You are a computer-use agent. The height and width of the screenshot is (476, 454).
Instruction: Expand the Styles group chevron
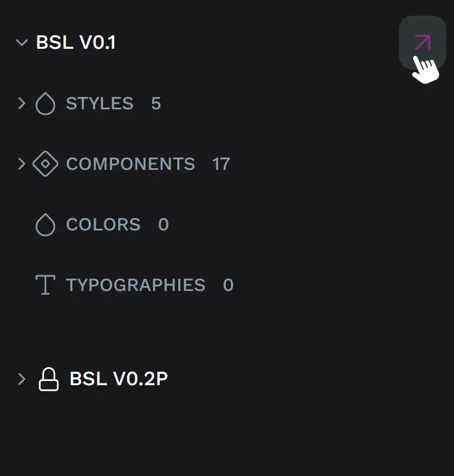click(22, 103)
